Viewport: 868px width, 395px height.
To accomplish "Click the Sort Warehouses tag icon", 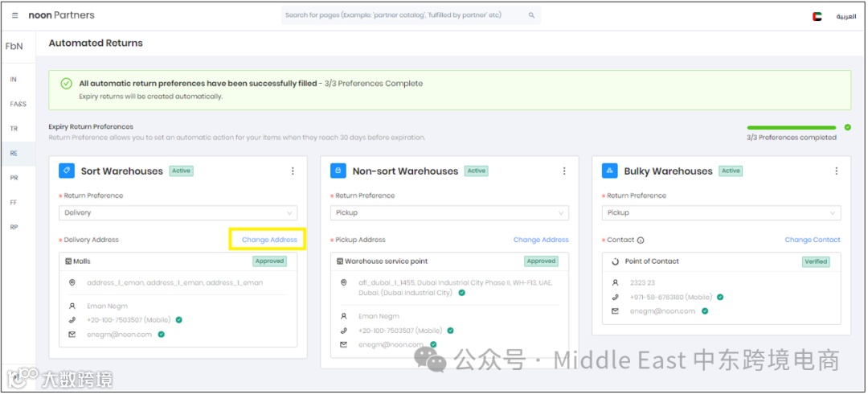I will (x=67, y=171).
